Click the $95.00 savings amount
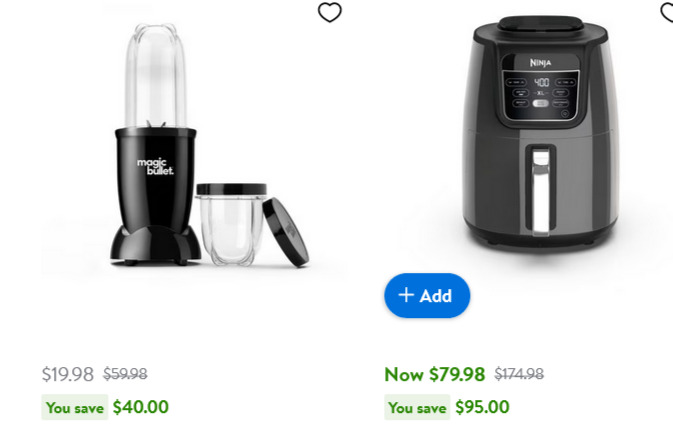 pos(482,407)
